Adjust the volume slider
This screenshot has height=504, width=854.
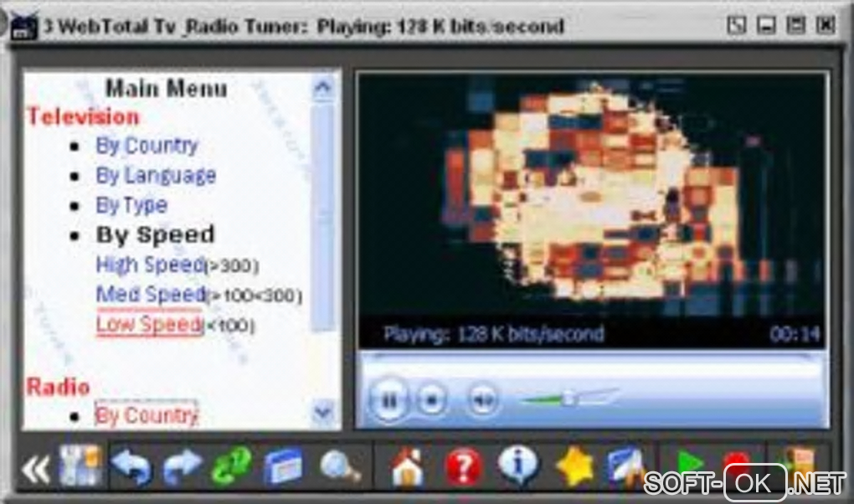[568, 399]
